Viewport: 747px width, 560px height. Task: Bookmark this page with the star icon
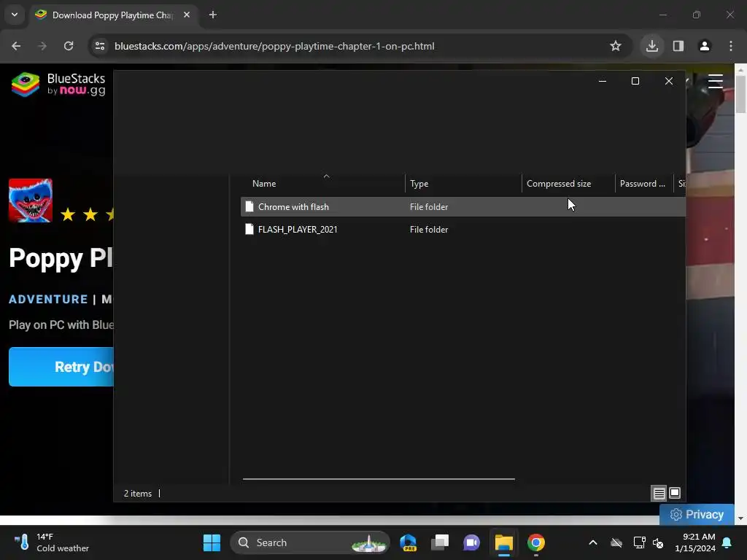[616, 46]
